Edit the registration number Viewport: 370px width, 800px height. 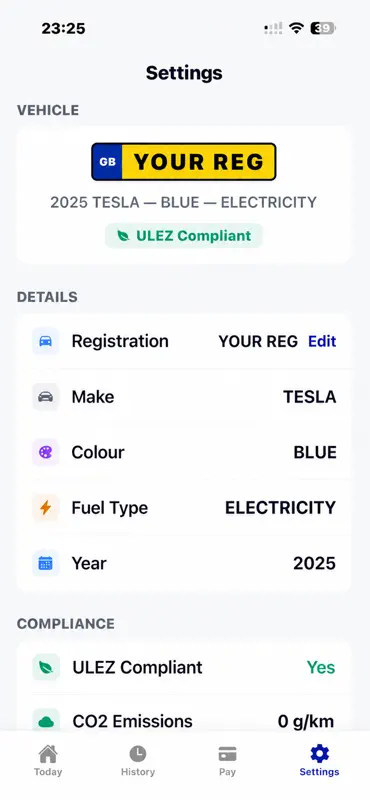(x=322, y=341)
